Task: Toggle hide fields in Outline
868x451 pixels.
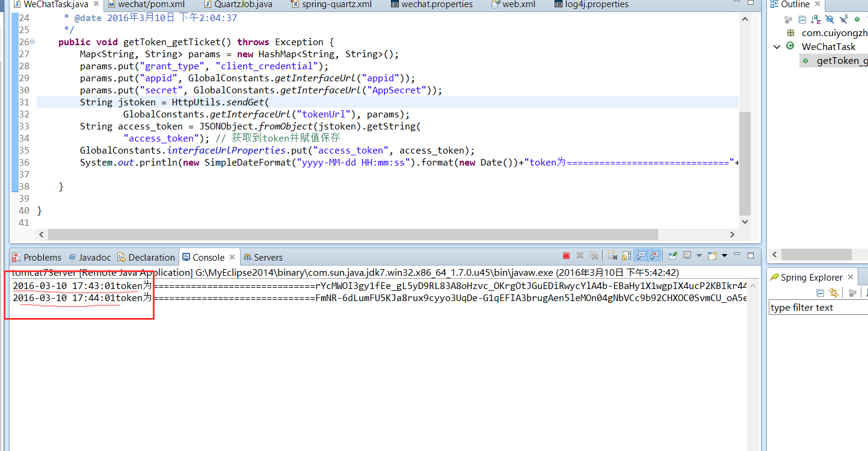Action: point(830,19)
